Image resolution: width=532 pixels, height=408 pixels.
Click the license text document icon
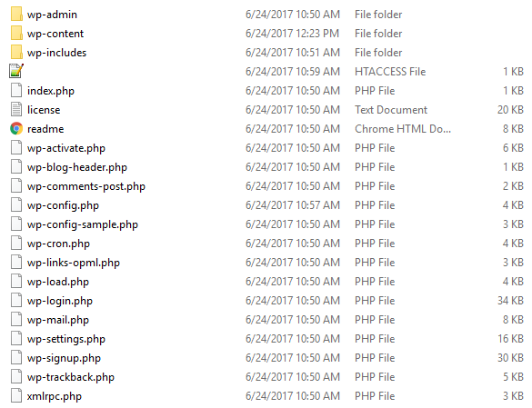pos(16,110)
